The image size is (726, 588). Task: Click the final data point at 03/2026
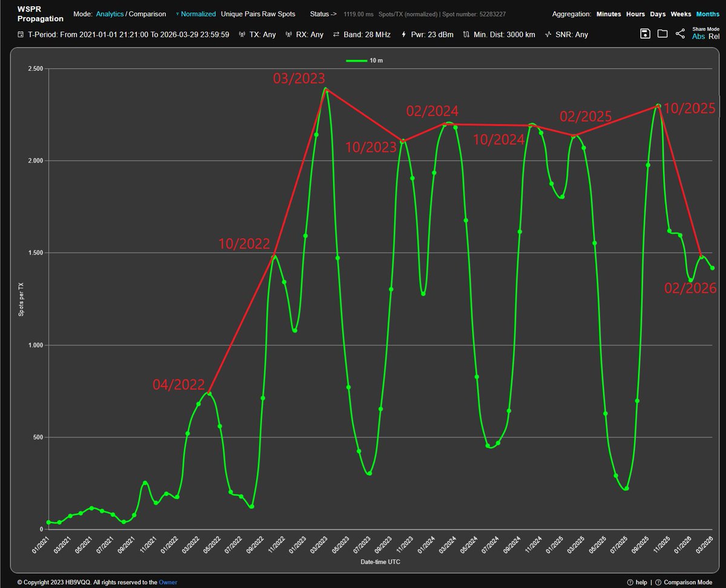click(x=713, y=268)
